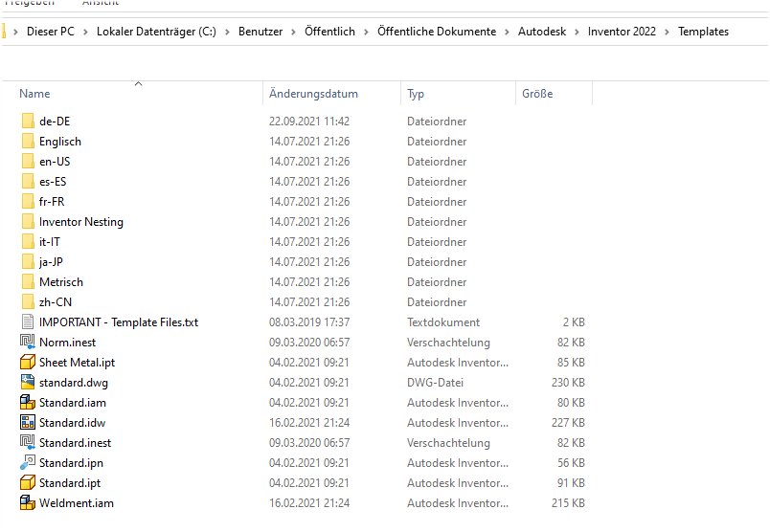Navigate to Öffentlich breadcrumb

coord(329,32)
